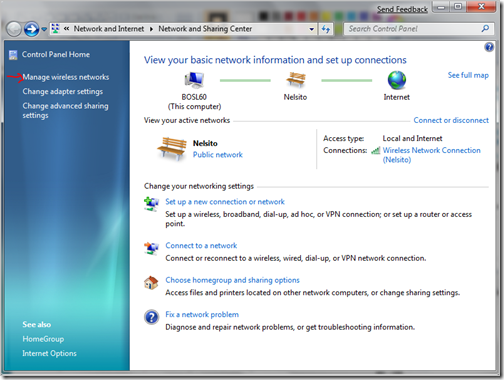Screen dimensions: 504x380
Task: Click the Send Feedback link
Action: (402, 9)
